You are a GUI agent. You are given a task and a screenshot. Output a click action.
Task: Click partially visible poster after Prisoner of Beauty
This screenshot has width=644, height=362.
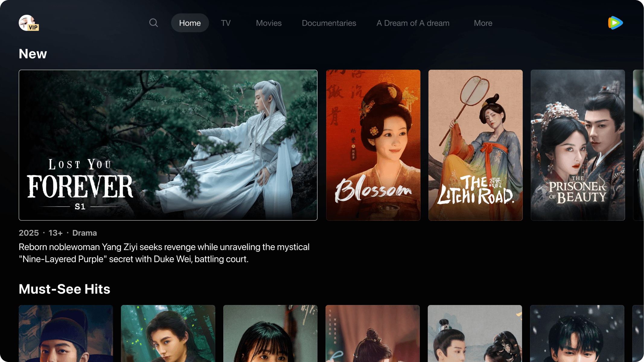point(639,145)
